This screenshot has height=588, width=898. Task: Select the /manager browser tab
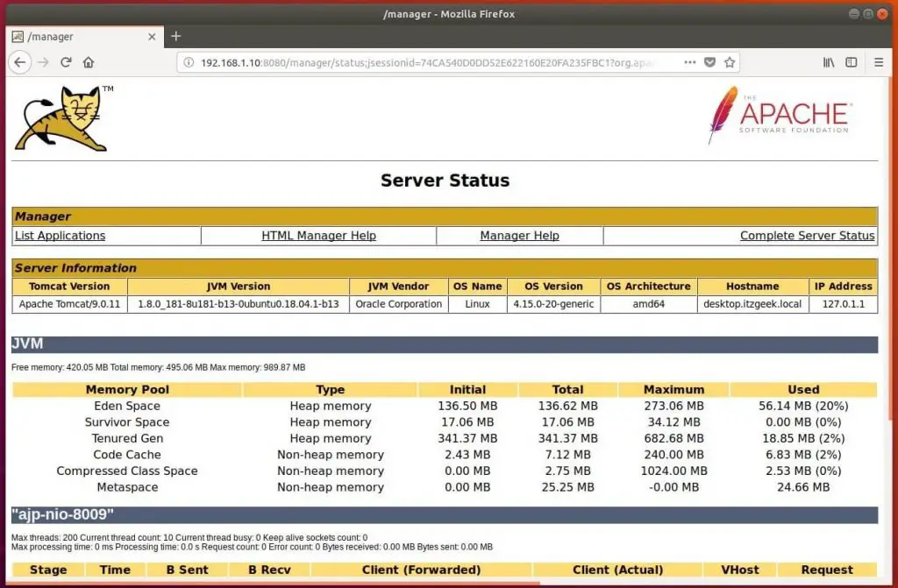84,37
